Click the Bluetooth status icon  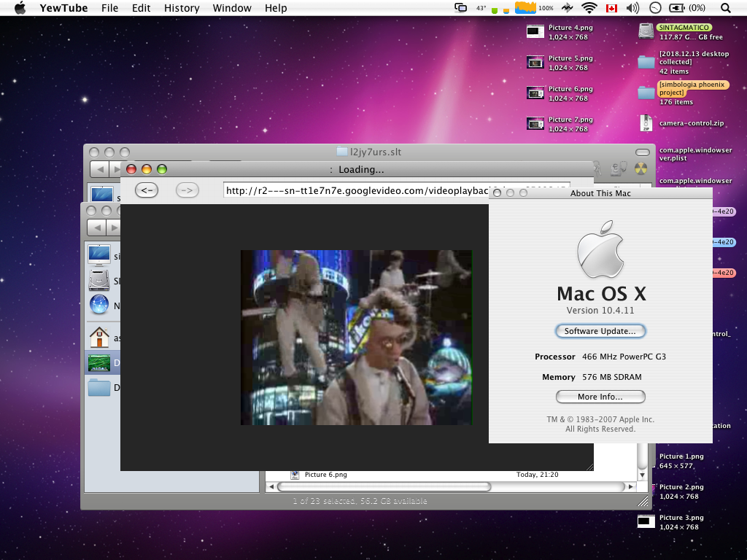(x=567, y=7)
